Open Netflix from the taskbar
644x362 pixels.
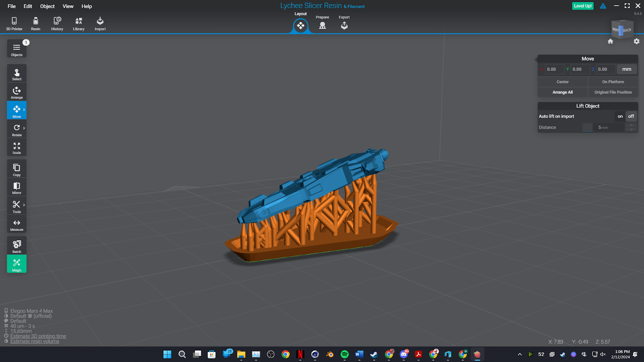(x=300, y=354)
